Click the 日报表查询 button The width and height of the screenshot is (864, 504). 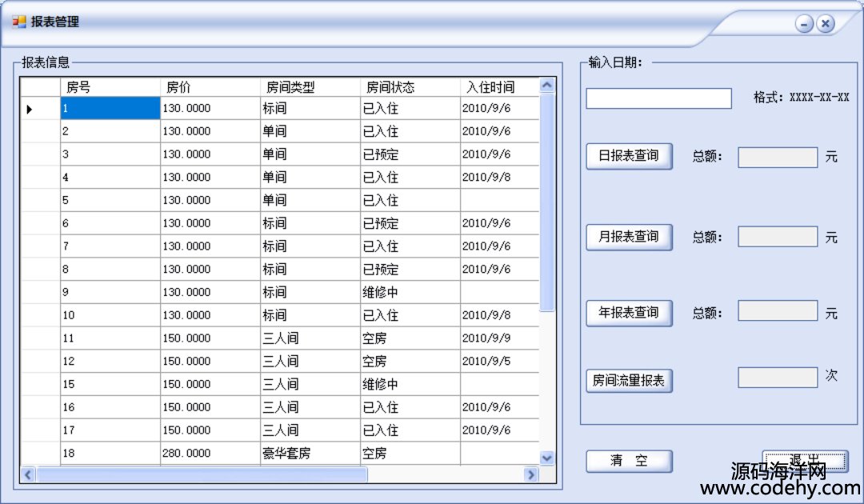point(629,156)
